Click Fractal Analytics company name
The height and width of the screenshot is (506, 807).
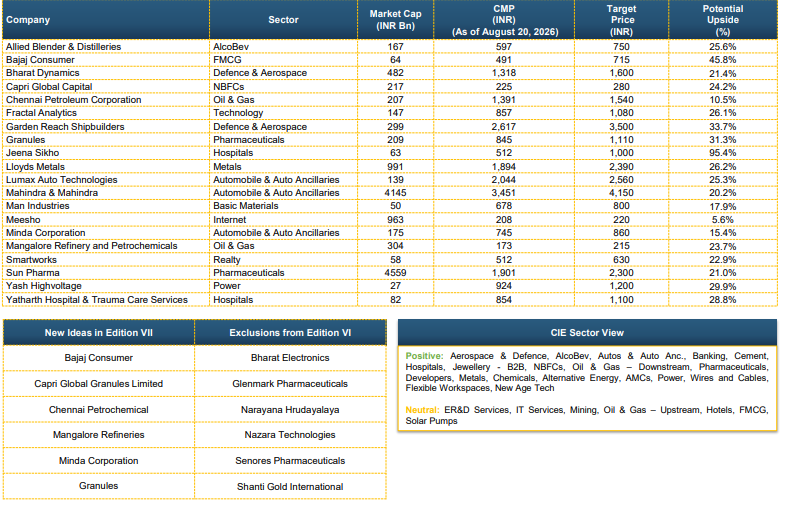click(x=41, y=113)
